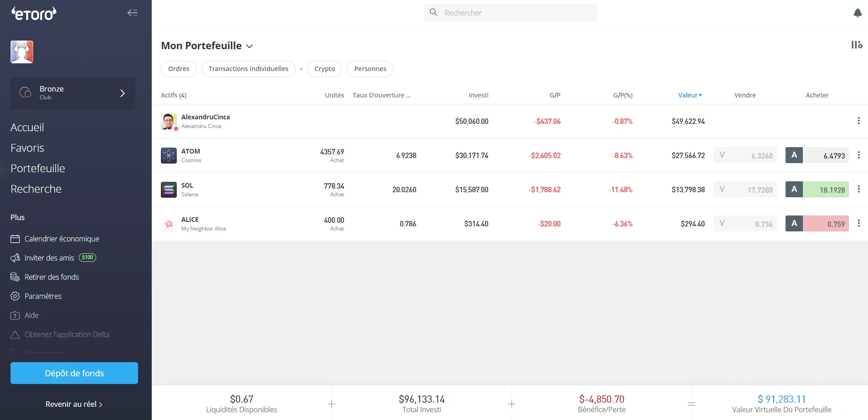Image resolution: width=868 pixels, height=420 pixels.
Task: Open notifications bell
Action: (x=858, y=13)
